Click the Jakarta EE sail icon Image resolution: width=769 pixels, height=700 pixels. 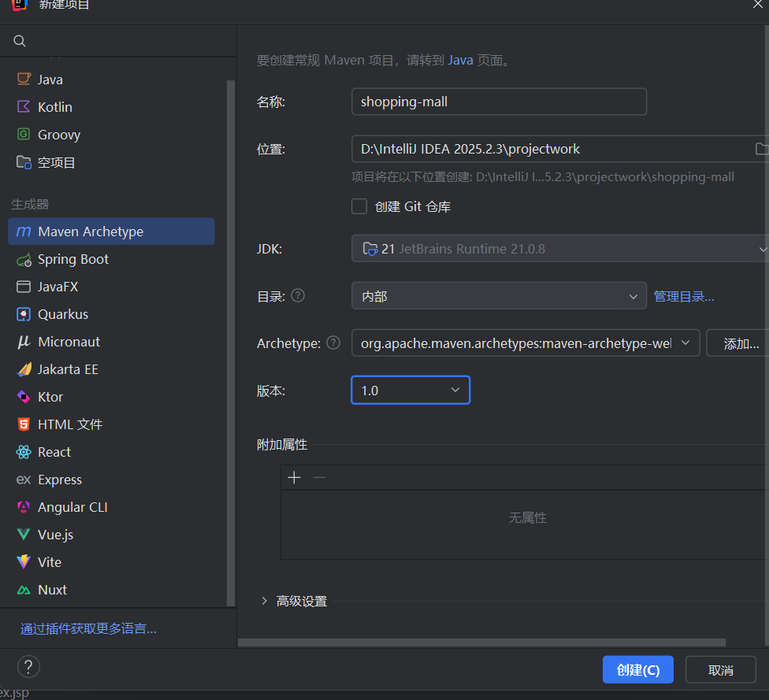(x=24, y=369)
